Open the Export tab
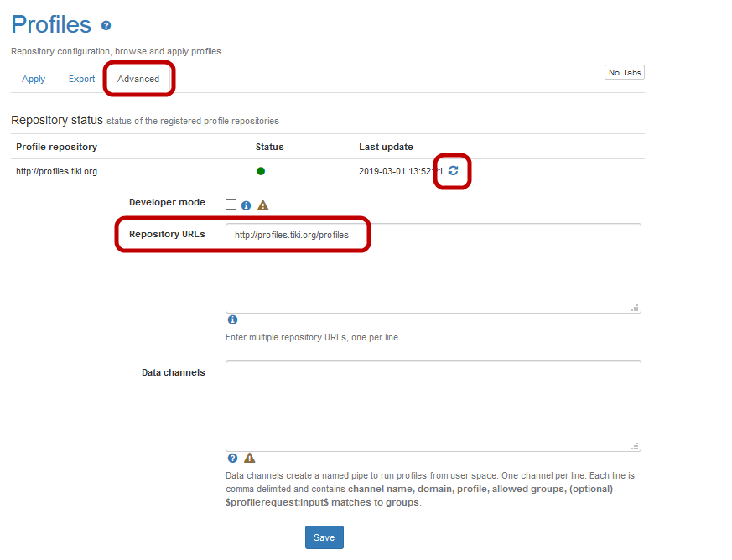This screenshot has height=560, width=732. pos(81,79)
